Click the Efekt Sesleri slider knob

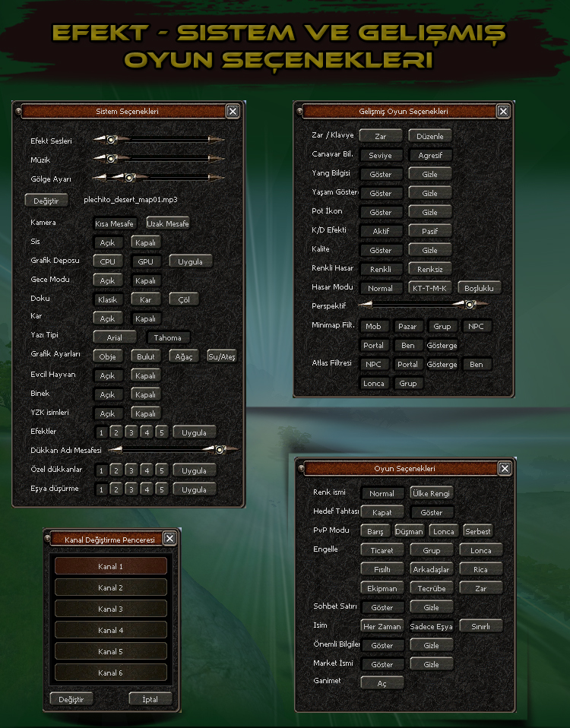click(x=111, y=140)
